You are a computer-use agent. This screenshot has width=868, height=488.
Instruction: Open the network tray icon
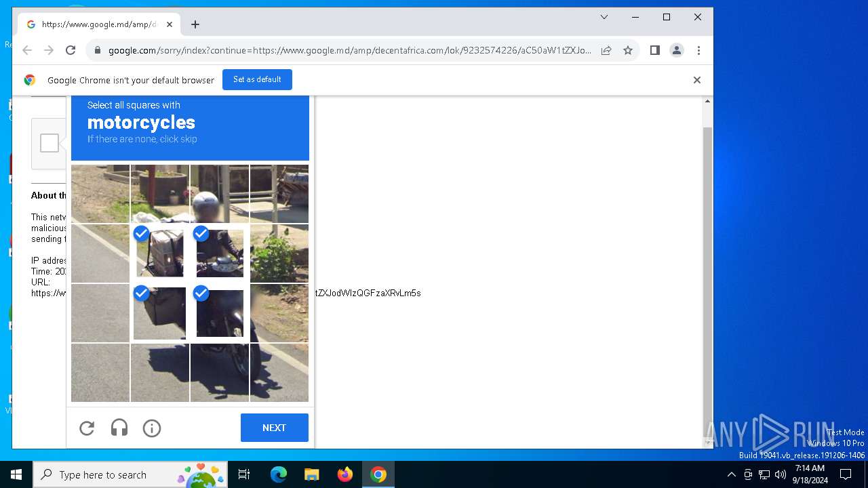tap(764, 474)
